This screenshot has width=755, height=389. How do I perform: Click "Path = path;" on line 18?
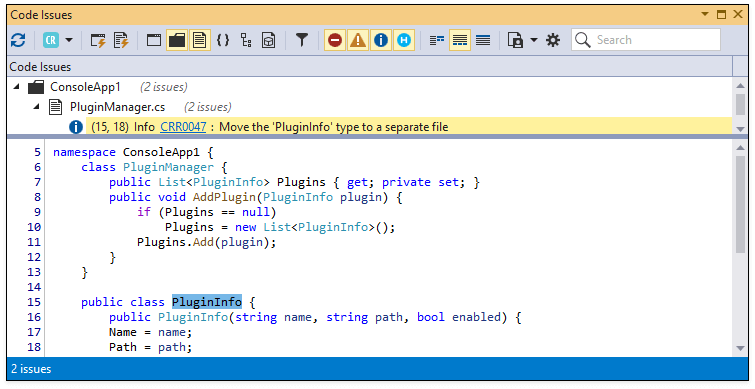click(x=150, y=347)
